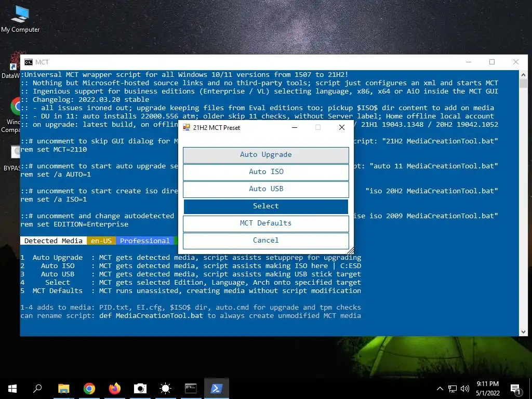Click the 'rem set /a AUTO=1' line

click(x=56, y=175)
